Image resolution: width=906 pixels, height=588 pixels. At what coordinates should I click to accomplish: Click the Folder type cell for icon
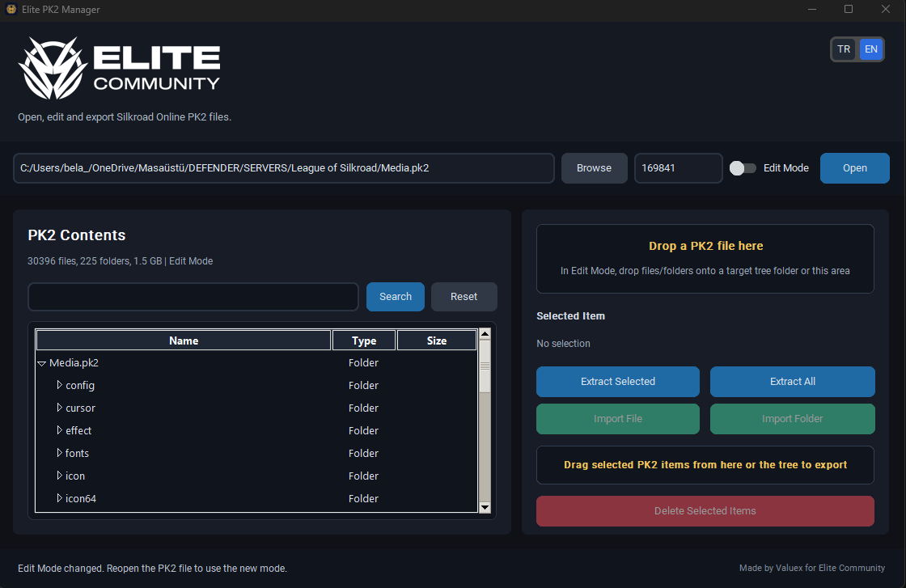pos(363,476)
